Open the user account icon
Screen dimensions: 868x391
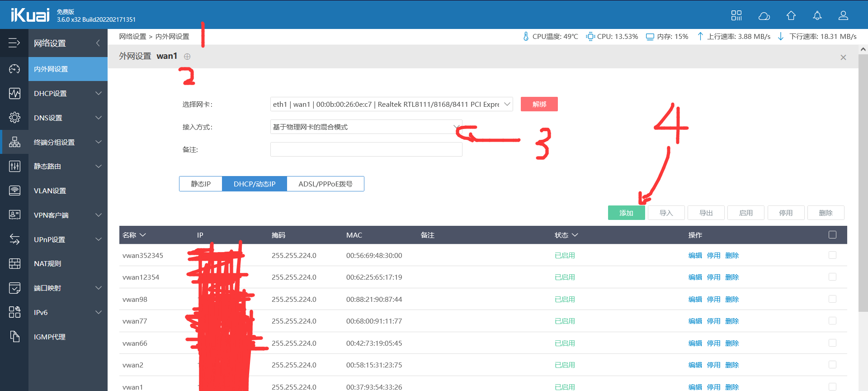click(843, 16)
